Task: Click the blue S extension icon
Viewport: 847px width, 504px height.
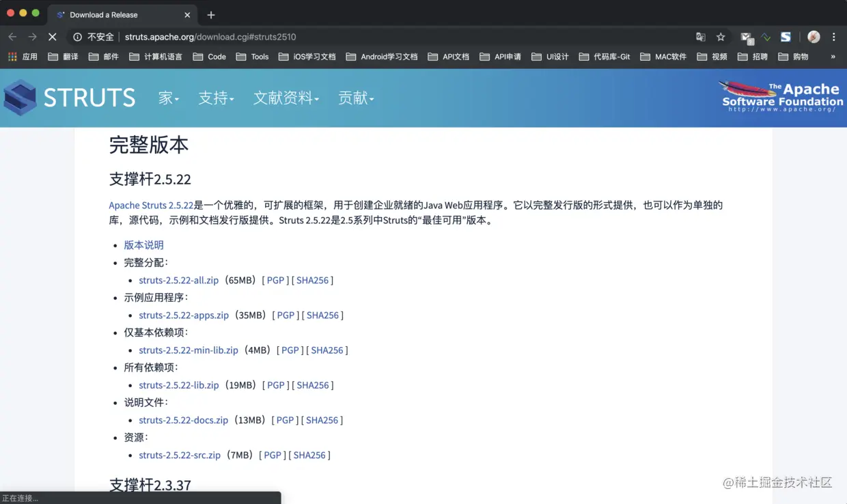Action: click(786, 37)
